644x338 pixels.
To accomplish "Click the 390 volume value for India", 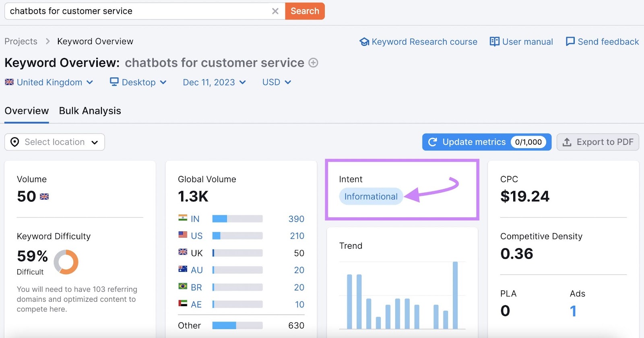I will [296, 219].
